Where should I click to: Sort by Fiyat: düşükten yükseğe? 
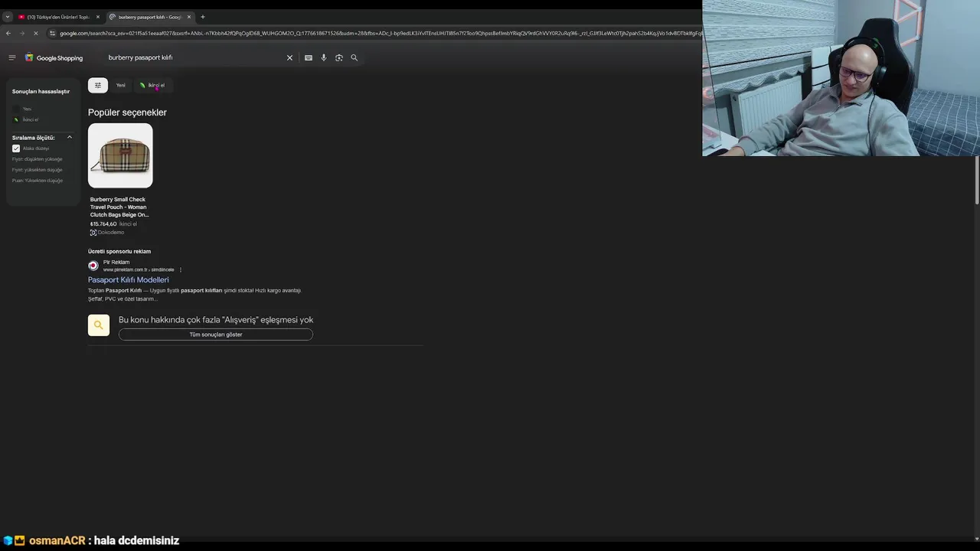pyautogui.click(x=38, y=159)
